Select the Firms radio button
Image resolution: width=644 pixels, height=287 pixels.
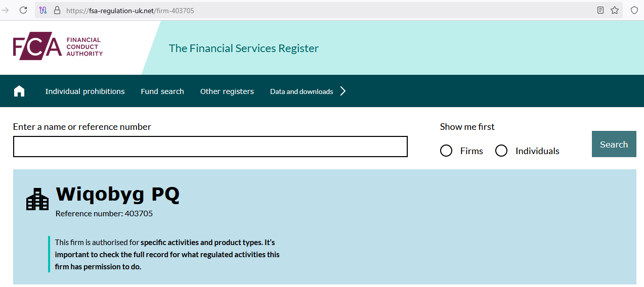click(446, 151)
